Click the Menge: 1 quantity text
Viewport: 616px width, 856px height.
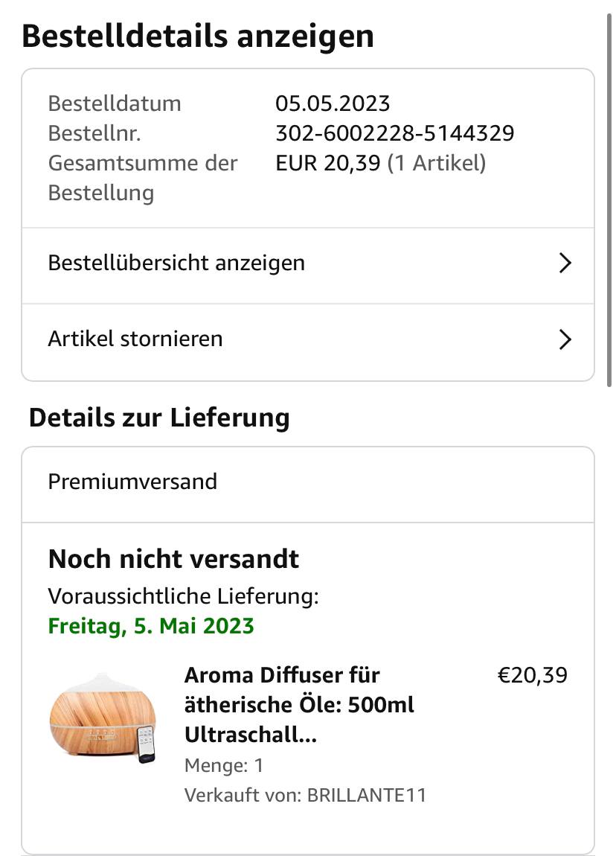point(224,765)
